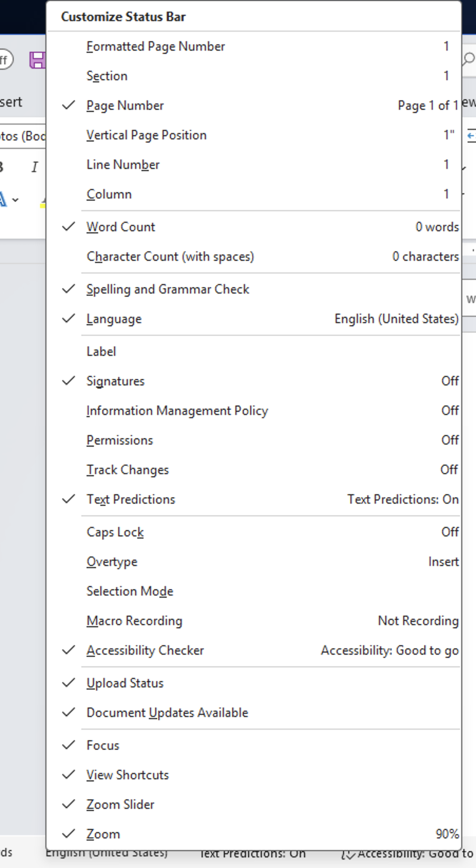
Task: Open the font name combo box
Action: [x=22, y=136]
